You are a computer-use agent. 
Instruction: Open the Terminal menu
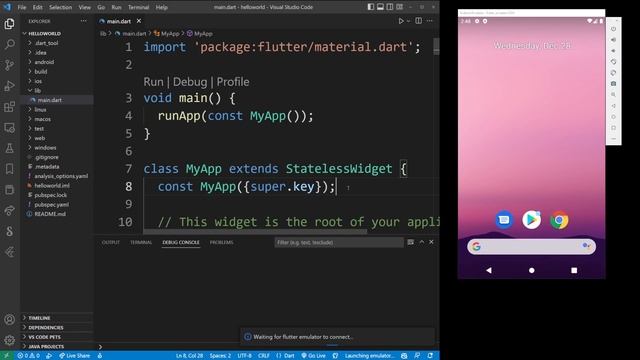[x=138, y=7]
